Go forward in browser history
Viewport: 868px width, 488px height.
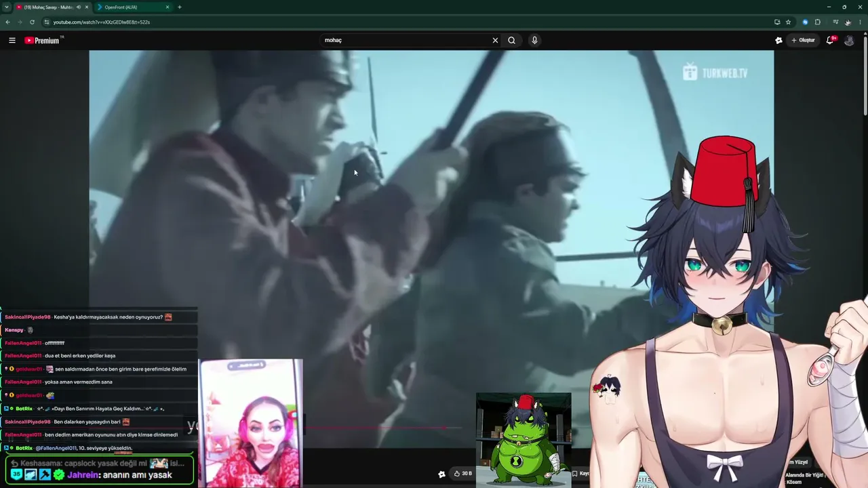(20, 22)
